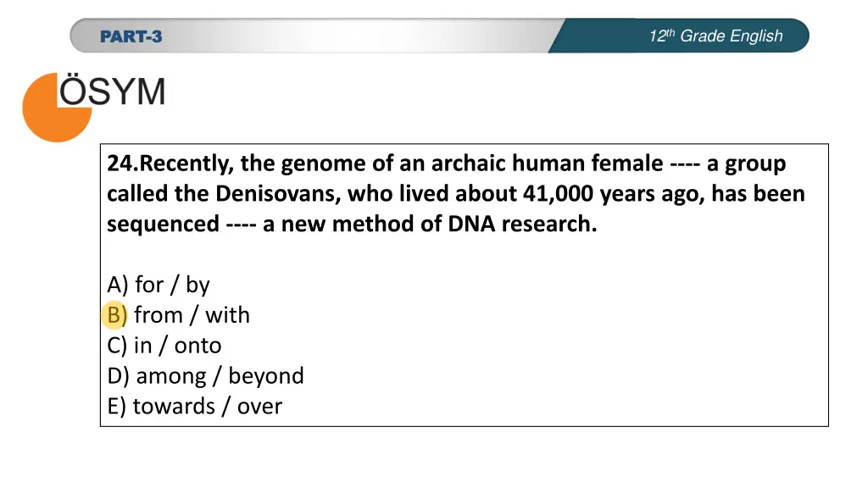Click the orange ÖSYM circle logo
This screenshot has height=488, width=868.
57,108
